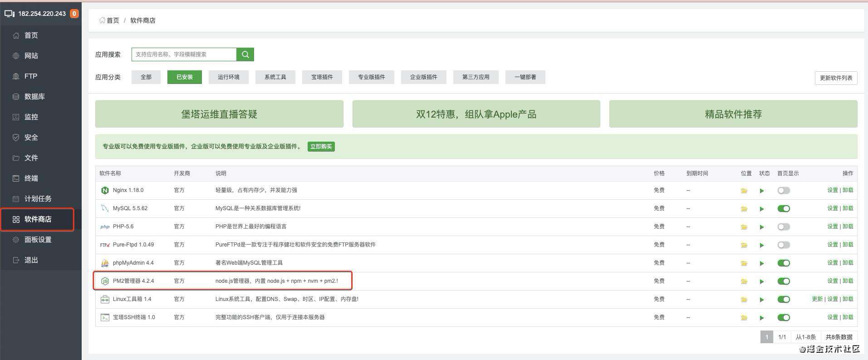Click the orange notification badge near server IP

pyautogui.click(x=74, y=14)
